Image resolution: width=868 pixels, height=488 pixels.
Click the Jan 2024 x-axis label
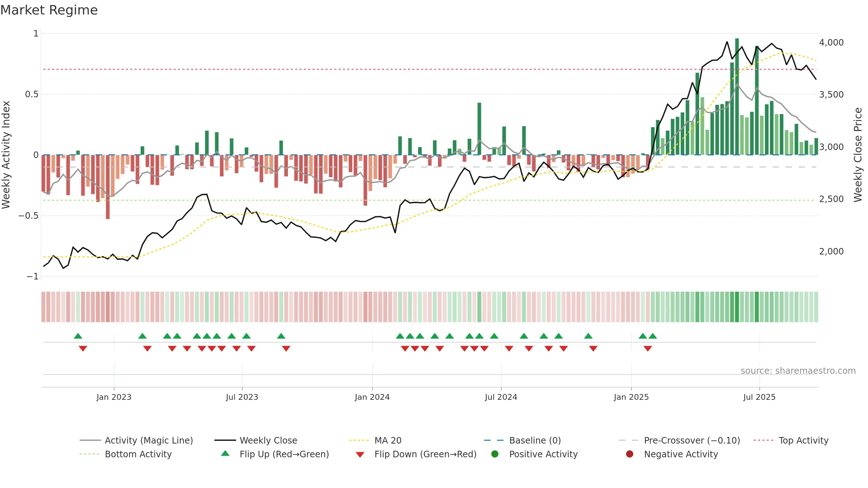[372, 397]
